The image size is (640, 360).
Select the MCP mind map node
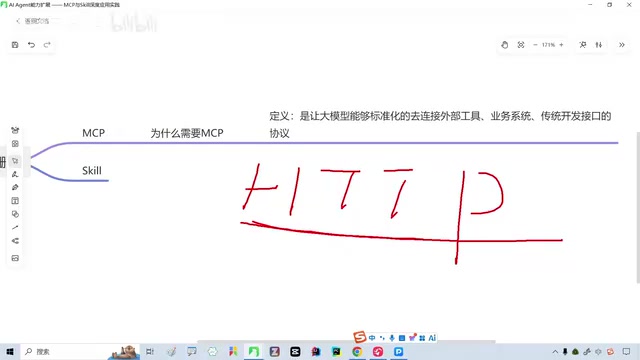tap(93, 133)
